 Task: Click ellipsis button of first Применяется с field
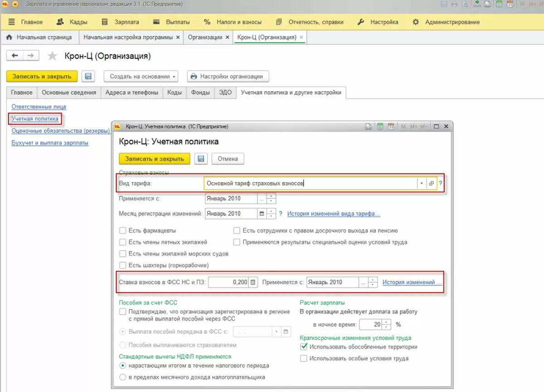(x=262, y=198)
